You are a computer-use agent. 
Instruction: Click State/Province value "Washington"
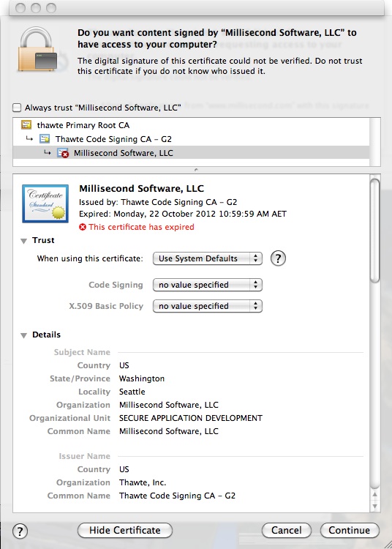click(x=142, y=378)
